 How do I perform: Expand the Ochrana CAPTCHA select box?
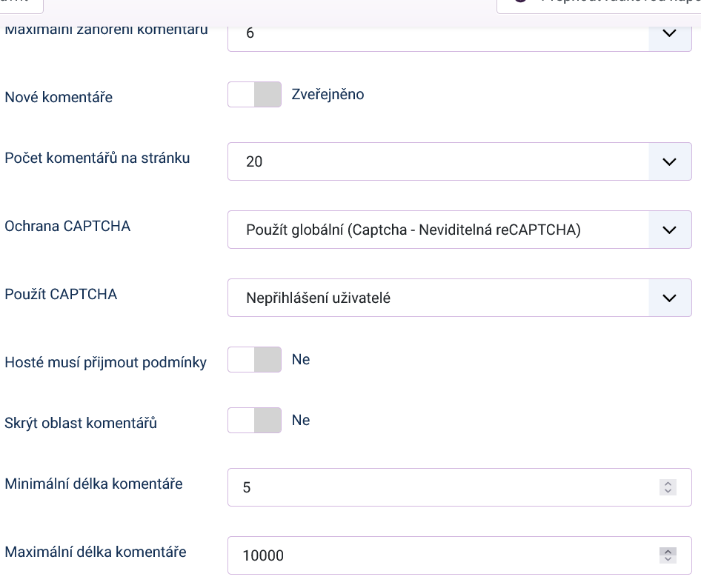459,230
